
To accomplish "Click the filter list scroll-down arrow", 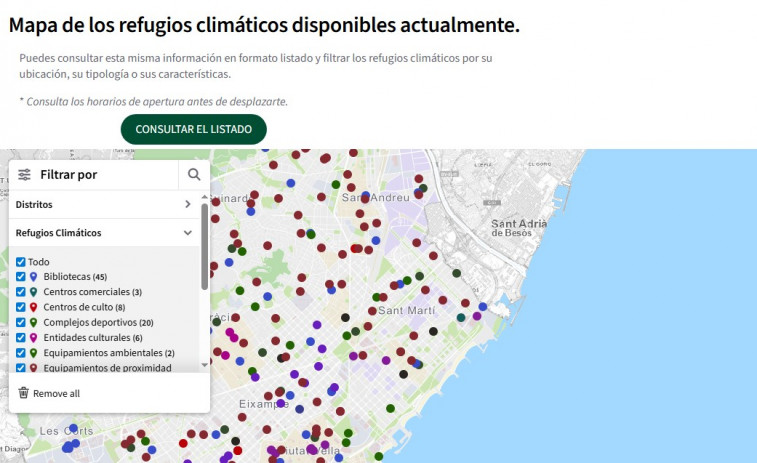I will pos(204,365).
